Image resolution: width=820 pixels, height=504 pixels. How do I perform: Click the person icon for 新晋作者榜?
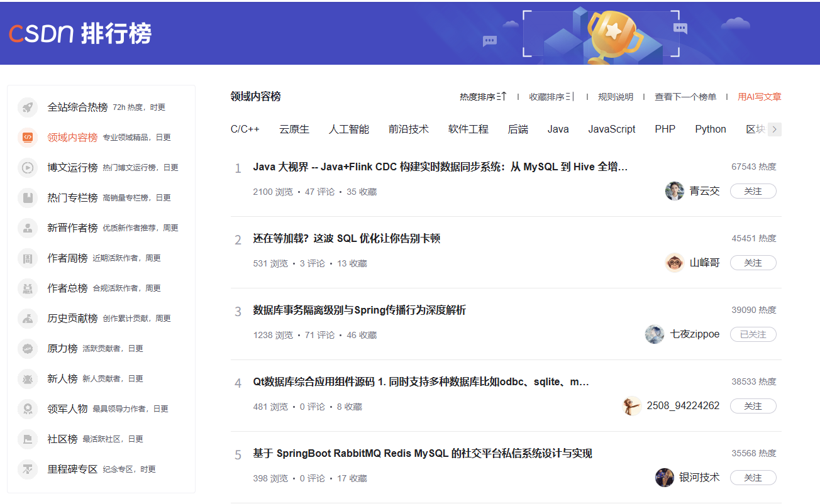(28, 228)
